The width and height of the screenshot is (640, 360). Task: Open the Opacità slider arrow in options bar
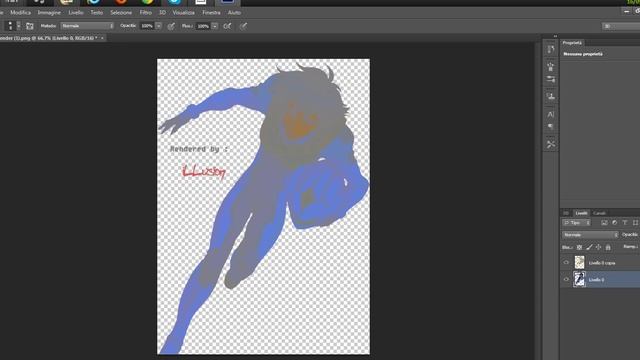click(x=158, y=26)
